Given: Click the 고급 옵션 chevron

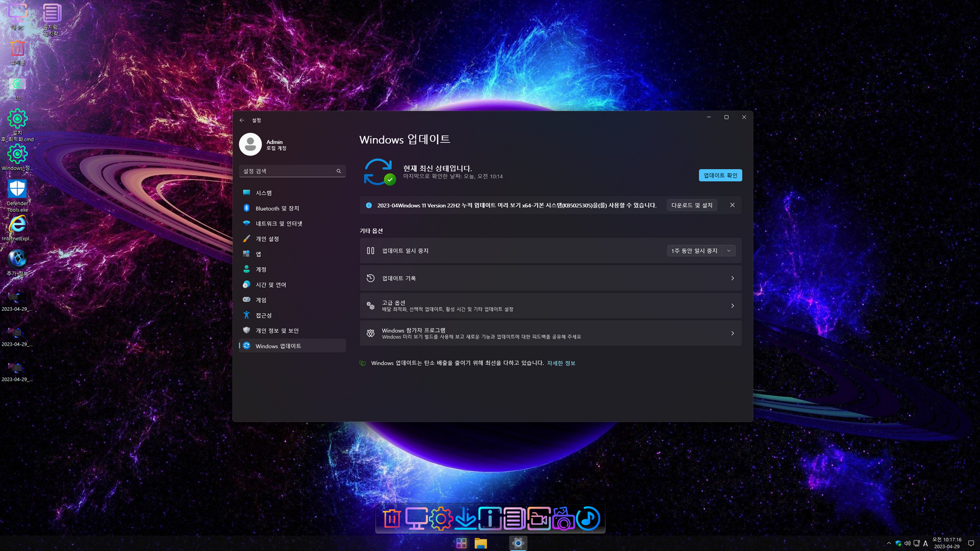Looking at the screenshot, I should 733,306.
